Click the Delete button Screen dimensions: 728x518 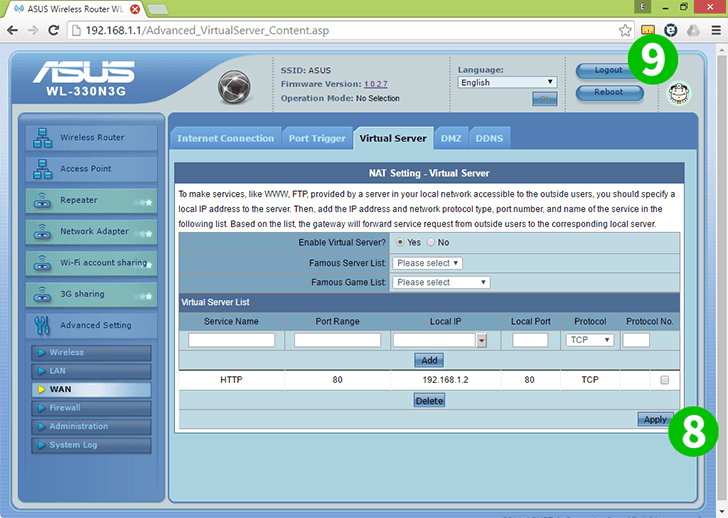(429, 401)
